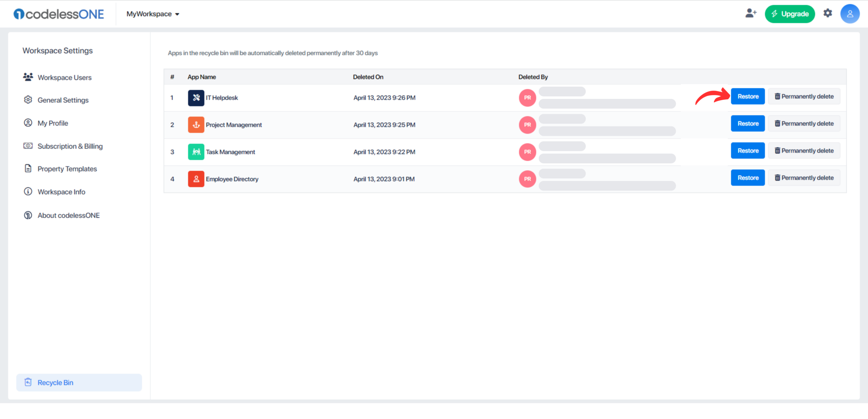
Task: Open General Settings in the sidebar
Action: 63,100
